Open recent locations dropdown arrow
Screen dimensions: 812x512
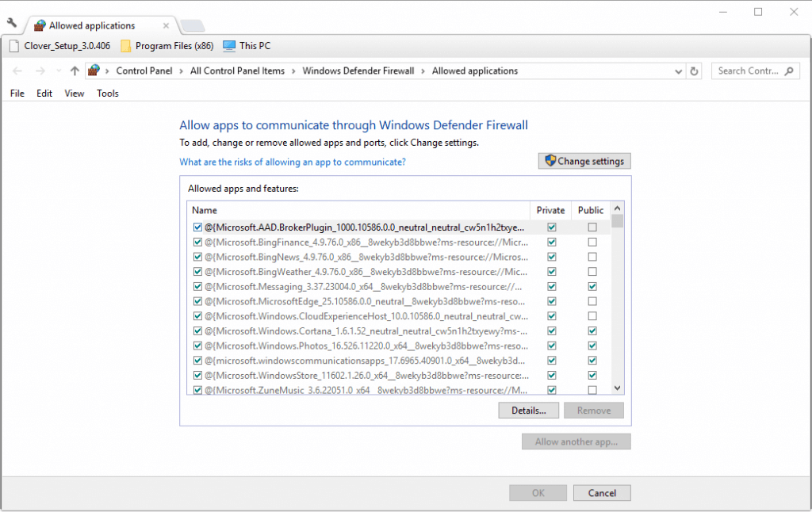tap(59, 71)
